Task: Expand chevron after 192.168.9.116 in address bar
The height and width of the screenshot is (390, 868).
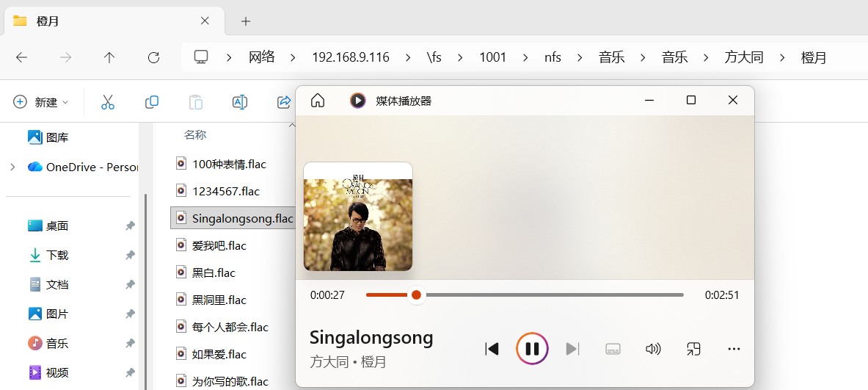Action: [x=408, y=57]
